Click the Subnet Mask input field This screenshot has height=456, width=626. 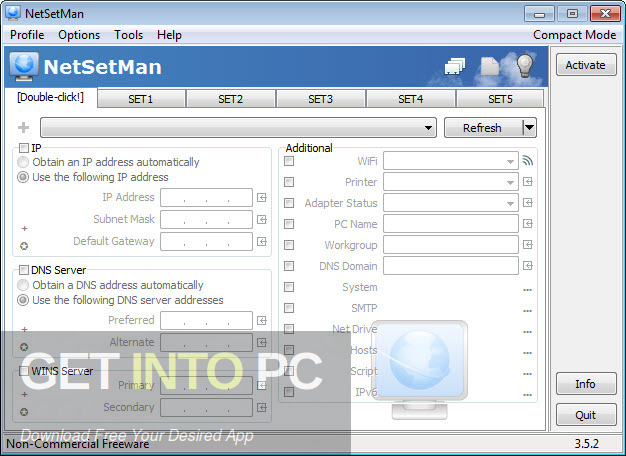[206, 219]
